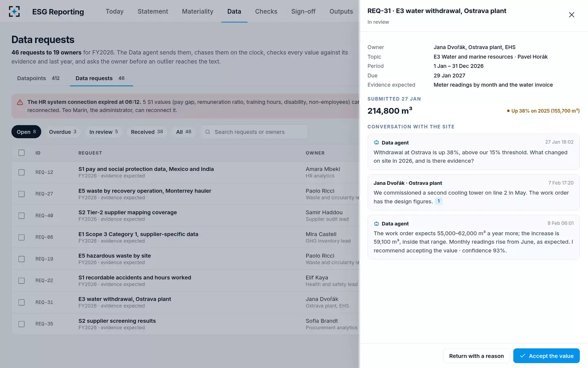Select the REQ-35 row checkbox
This screenshot has width=588, height=368.
pos(22,324)
